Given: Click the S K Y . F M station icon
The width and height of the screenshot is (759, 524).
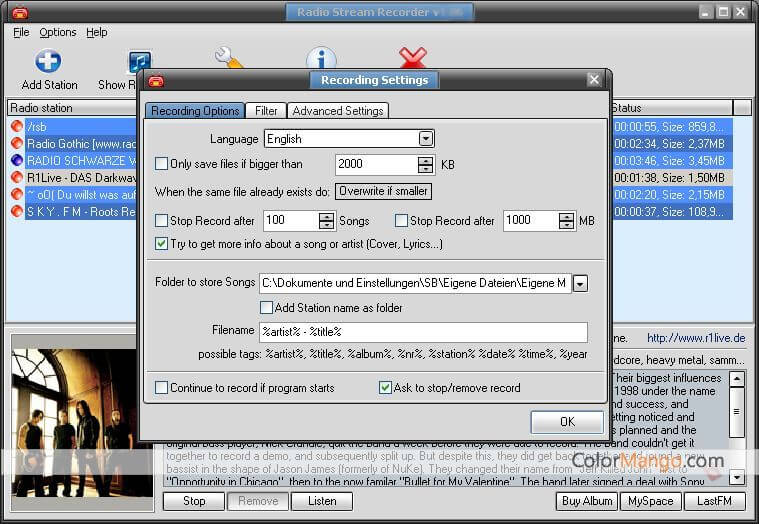Looking at the screenshot, I should point(17,212).
